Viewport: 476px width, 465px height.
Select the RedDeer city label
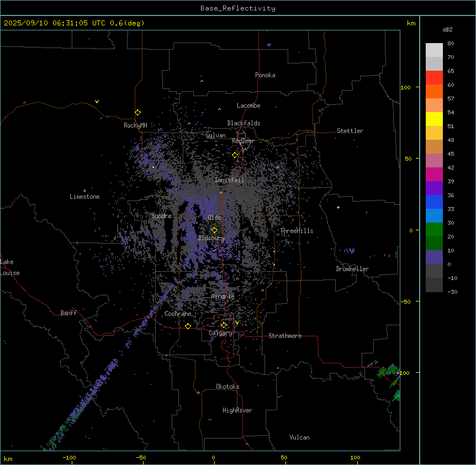pyautogui.click(x=243, y=141)
